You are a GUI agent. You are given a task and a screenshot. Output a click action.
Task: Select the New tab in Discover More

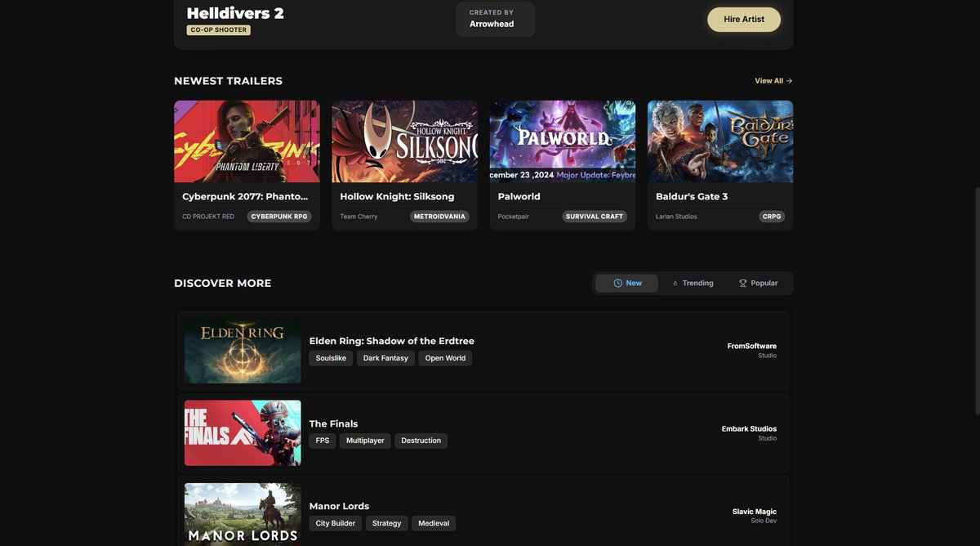coord(626,283)
